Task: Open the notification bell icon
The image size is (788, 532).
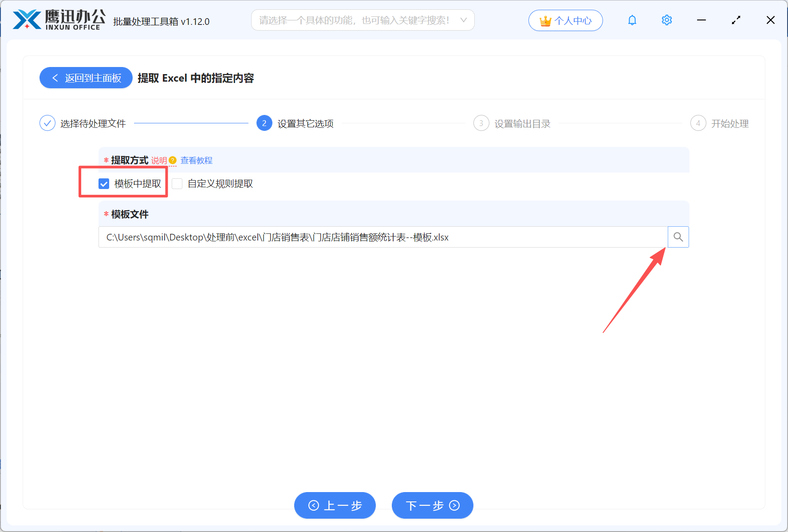Action: point(632,20)
